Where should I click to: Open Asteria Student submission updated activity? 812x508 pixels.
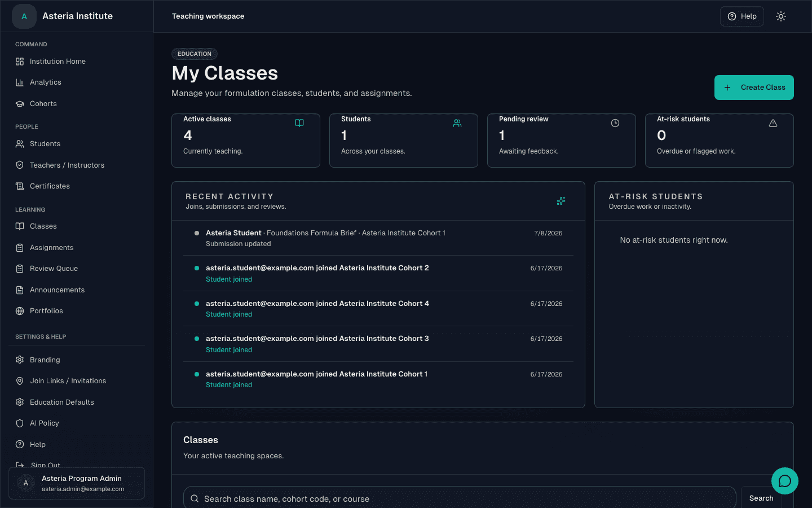tap(378, 238)
